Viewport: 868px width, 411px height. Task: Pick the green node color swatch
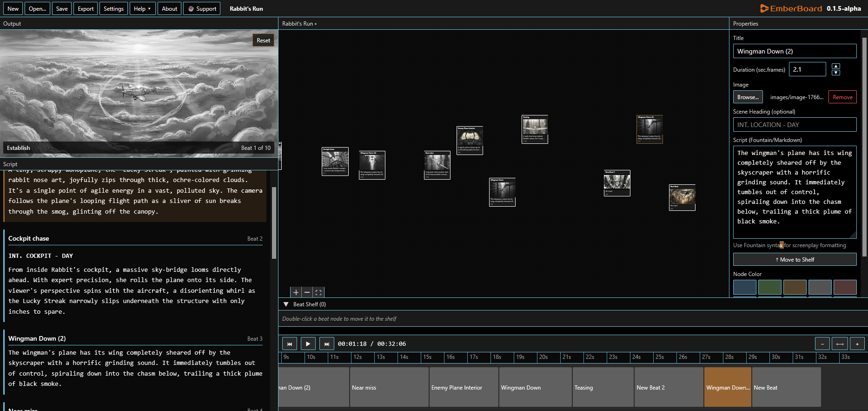click(x=769, y=287)
